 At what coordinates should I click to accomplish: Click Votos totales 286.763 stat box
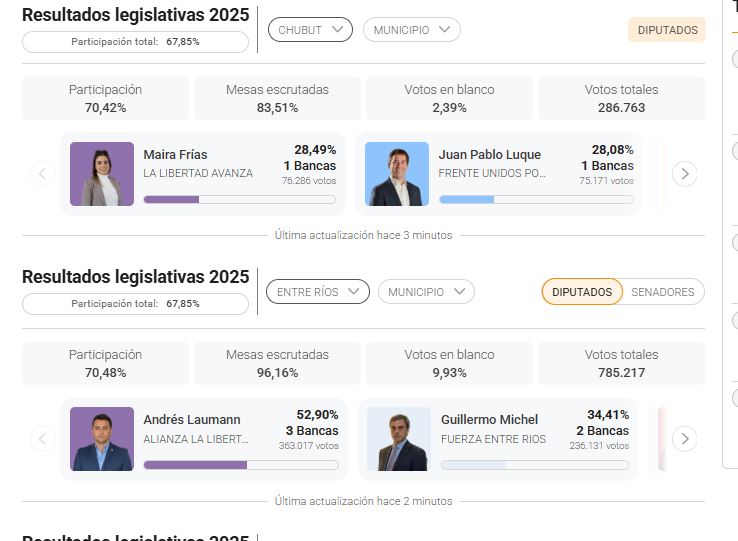point(621,98)
